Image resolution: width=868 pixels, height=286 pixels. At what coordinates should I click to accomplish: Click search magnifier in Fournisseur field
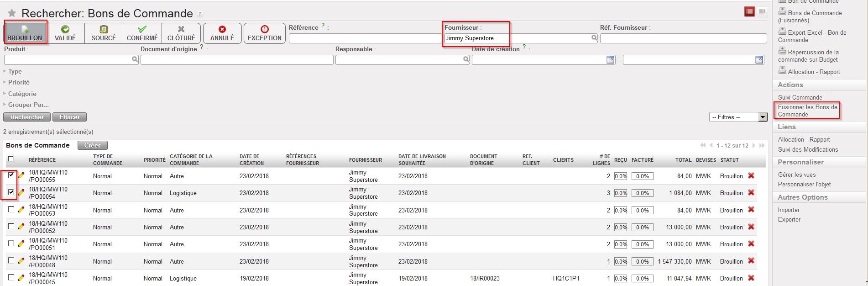594,38
